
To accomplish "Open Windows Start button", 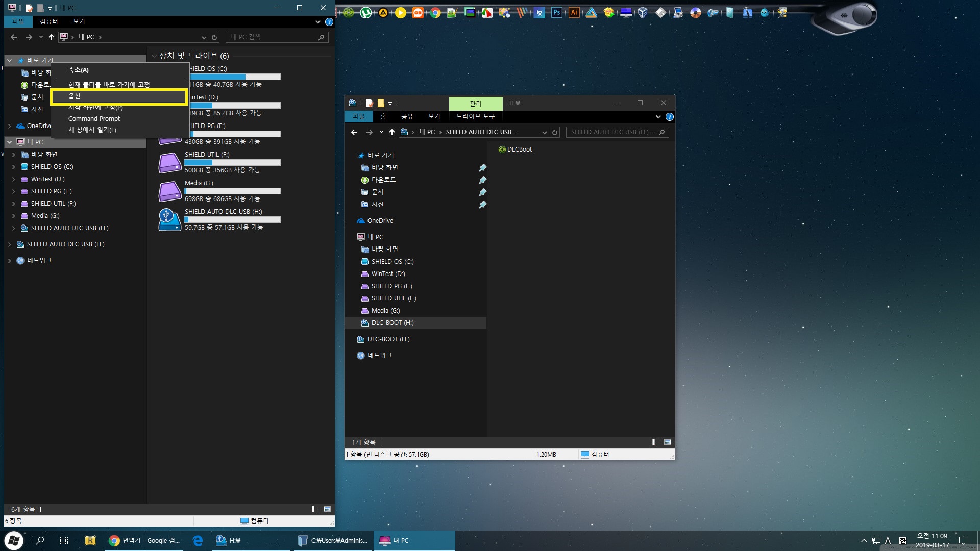I will pyautogui.click(x=14, y=540).
